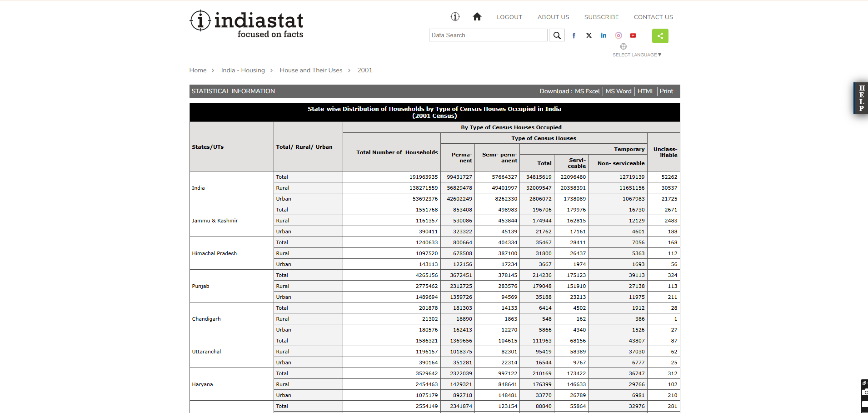Print the statistical table
The height and width of the screenshot is (413, 868).
point(666,91)
